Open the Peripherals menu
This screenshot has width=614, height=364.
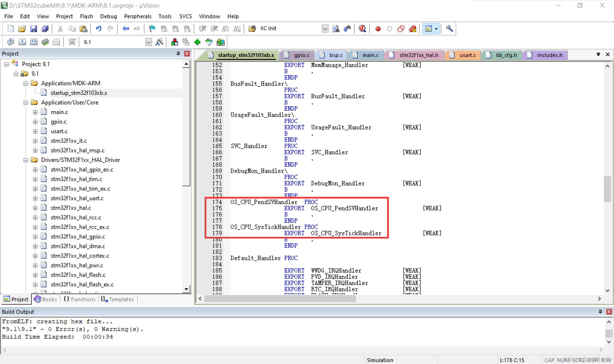137,16
